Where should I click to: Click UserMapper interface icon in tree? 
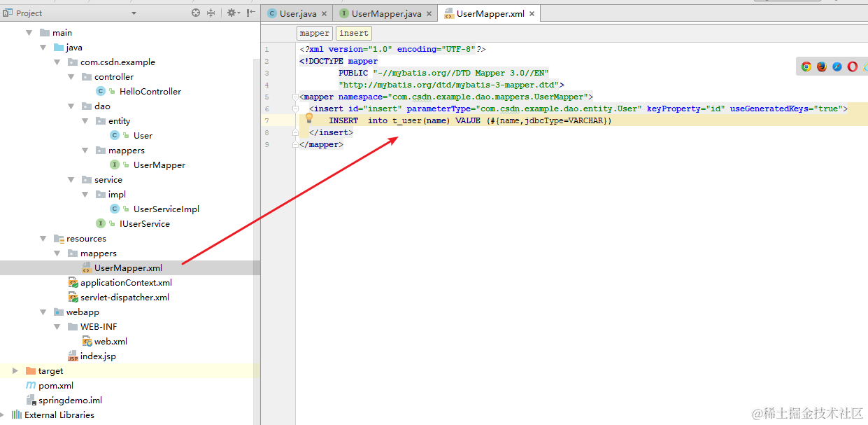pos(115,165)
